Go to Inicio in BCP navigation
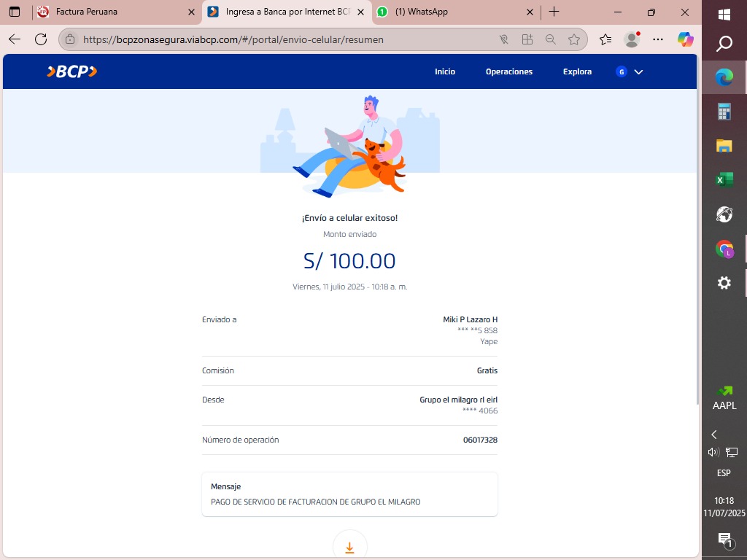The height and width of the screenshot is (560, 747). tap(444, 71)
